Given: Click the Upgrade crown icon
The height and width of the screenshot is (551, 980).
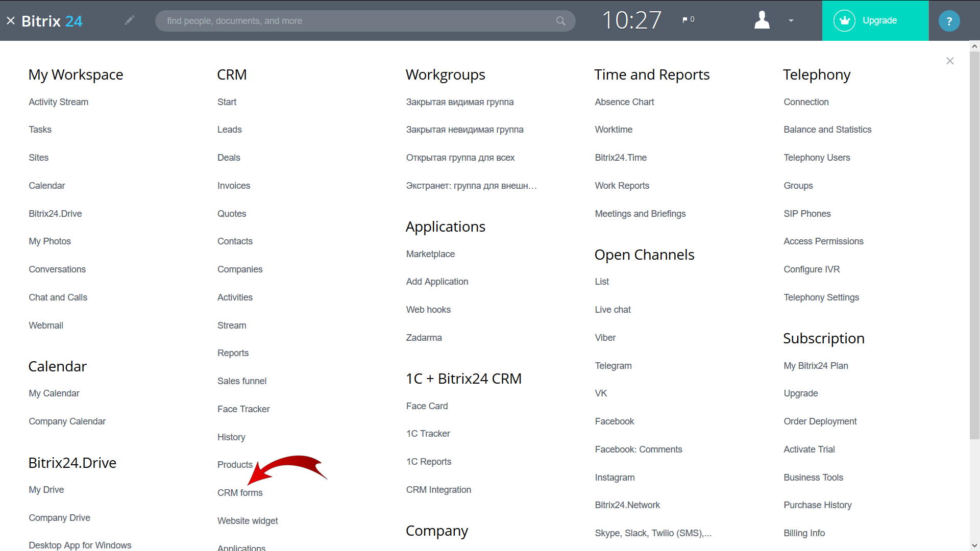Looking at the screenshot, I should (845, 20).
